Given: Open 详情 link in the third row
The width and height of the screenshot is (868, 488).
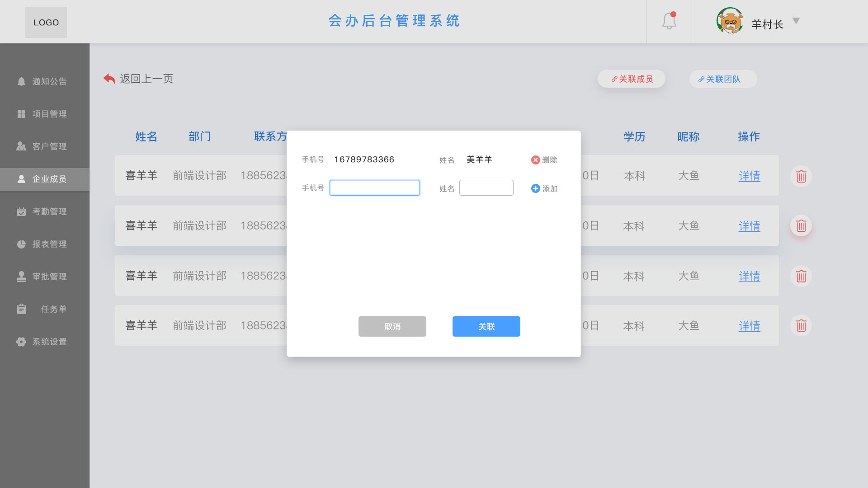Looking at the screenshot, I should (750, 276).
